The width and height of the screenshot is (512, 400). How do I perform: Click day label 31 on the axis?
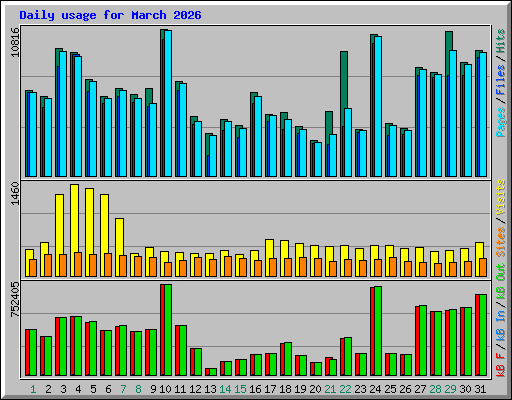tap(480, 389)
